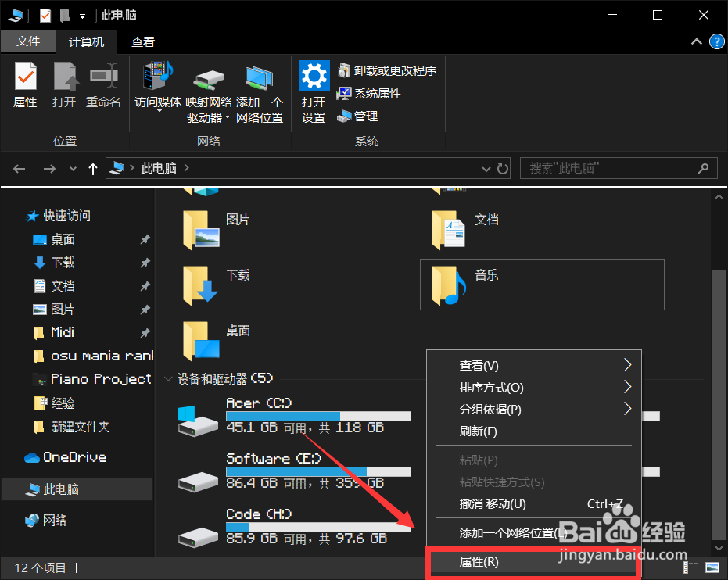Launch 打开设置 (Open Settings) from the ribbon

(x=313, y=86)
